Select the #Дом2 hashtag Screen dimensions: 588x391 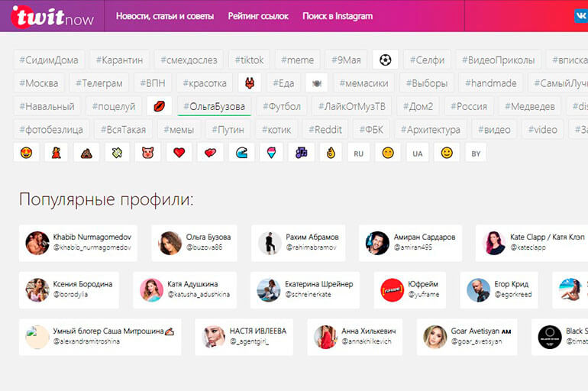coord(418,106)
